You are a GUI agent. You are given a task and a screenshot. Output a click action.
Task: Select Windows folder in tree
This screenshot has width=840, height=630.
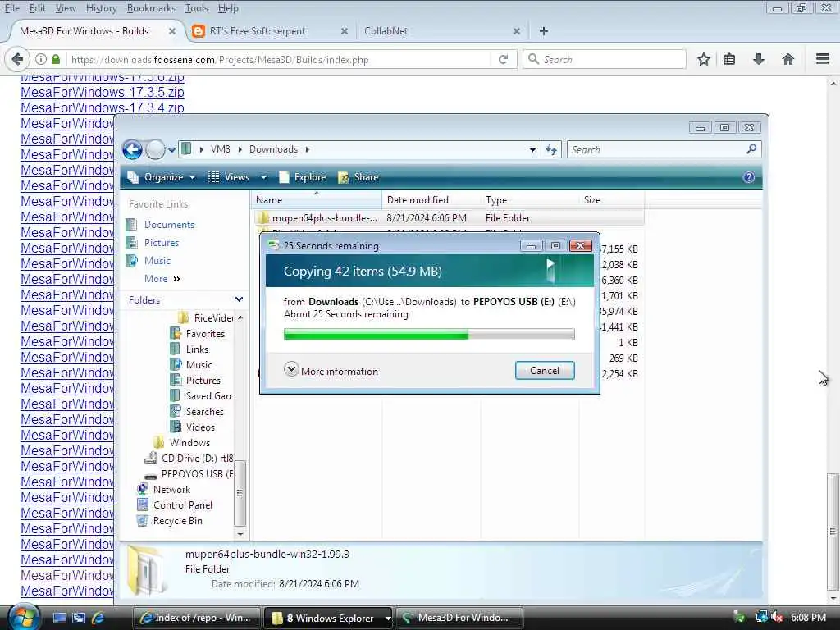tap(181, 442)
